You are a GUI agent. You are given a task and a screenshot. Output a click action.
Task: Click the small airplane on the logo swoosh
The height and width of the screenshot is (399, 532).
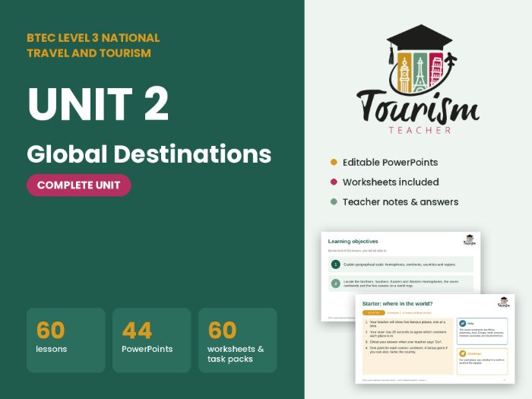451,61
